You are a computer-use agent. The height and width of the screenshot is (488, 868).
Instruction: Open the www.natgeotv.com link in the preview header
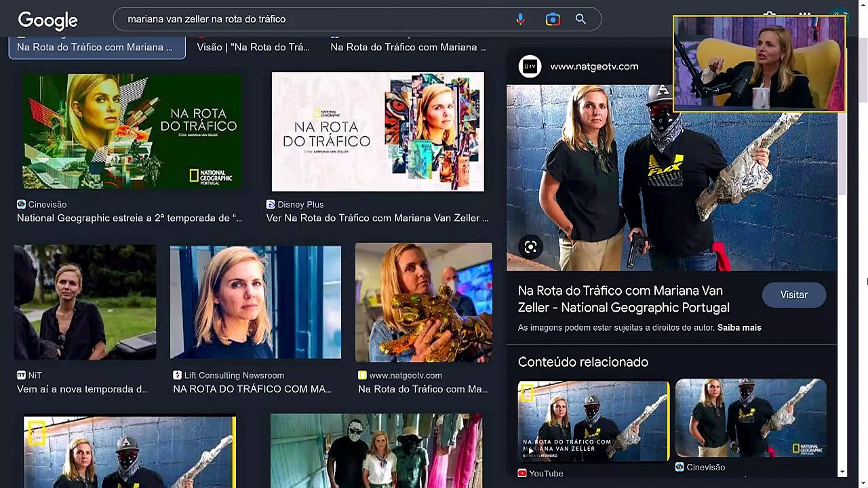click(594, 66)
